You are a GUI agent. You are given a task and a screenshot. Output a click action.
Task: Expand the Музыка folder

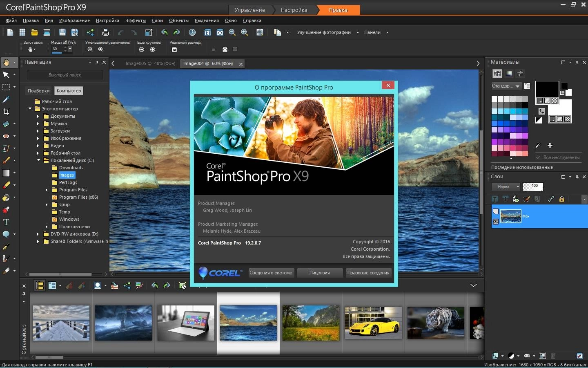tap(38, 124)
